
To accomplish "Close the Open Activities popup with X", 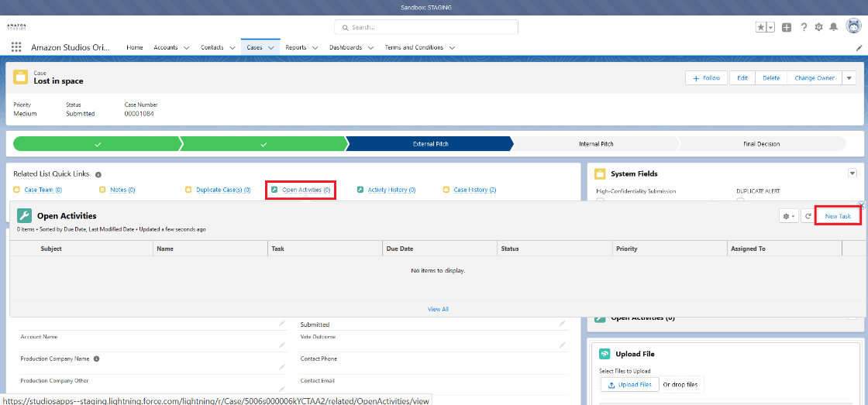I will (x=861, y=204).
